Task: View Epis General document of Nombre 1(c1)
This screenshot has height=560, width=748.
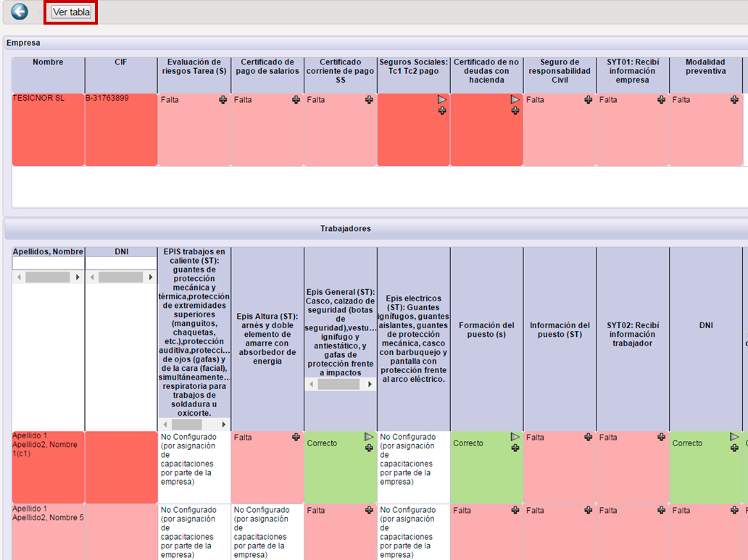Action: coord(369,436)
